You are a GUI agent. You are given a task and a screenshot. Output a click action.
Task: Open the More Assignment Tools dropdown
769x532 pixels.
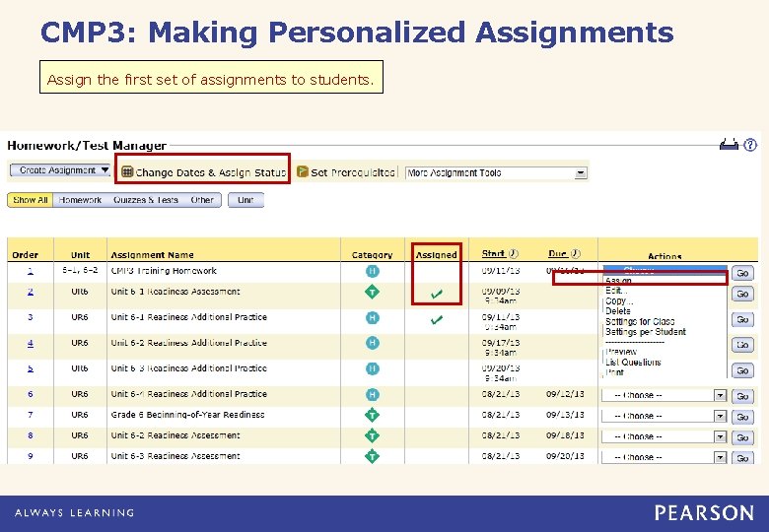click(496, 173)
